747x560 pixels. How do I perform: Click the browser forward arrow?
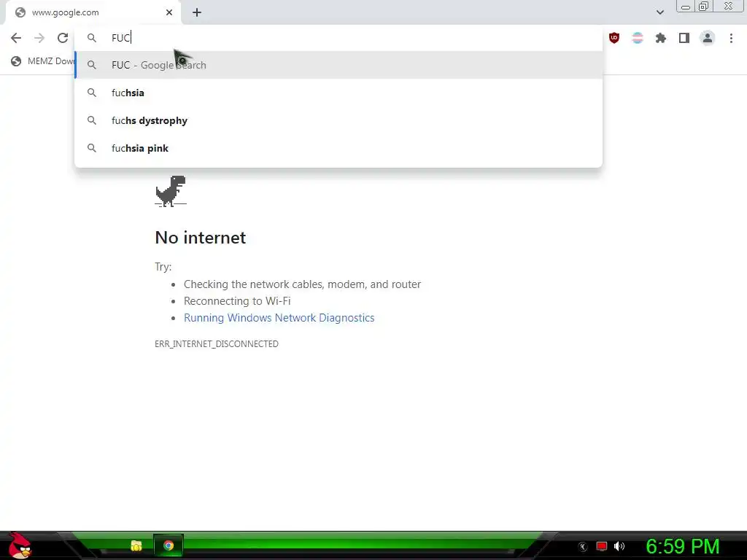click(39, 38)
